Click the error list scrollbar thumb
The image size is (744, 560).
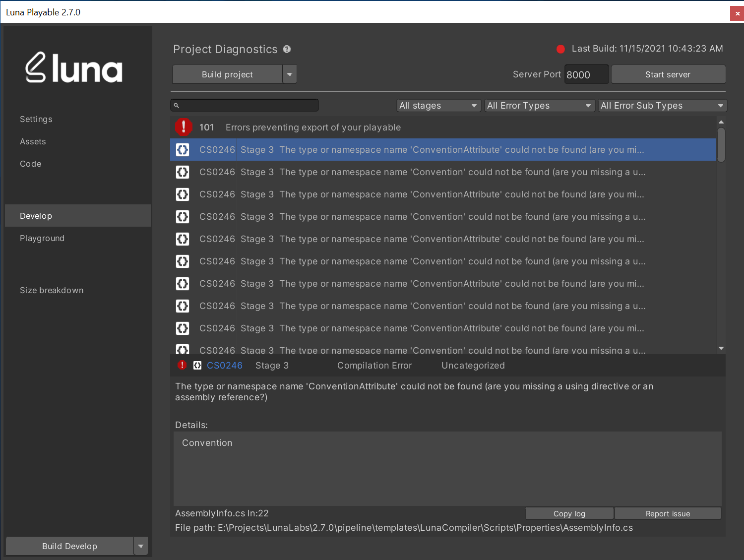721,144
